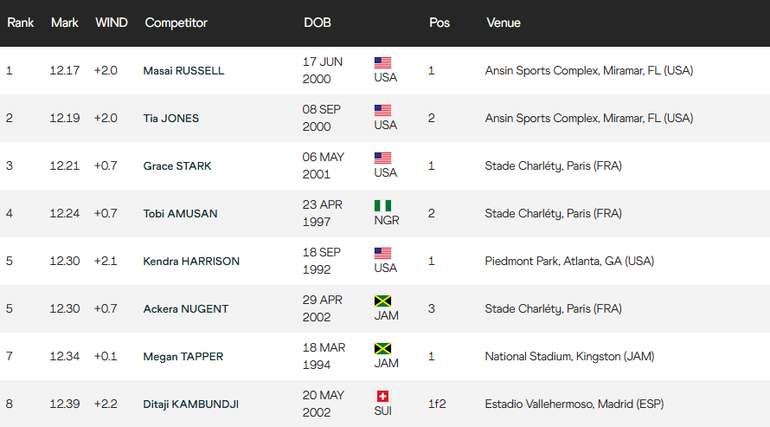Open Kendra HARRISON athlete profile

[191, 262]
